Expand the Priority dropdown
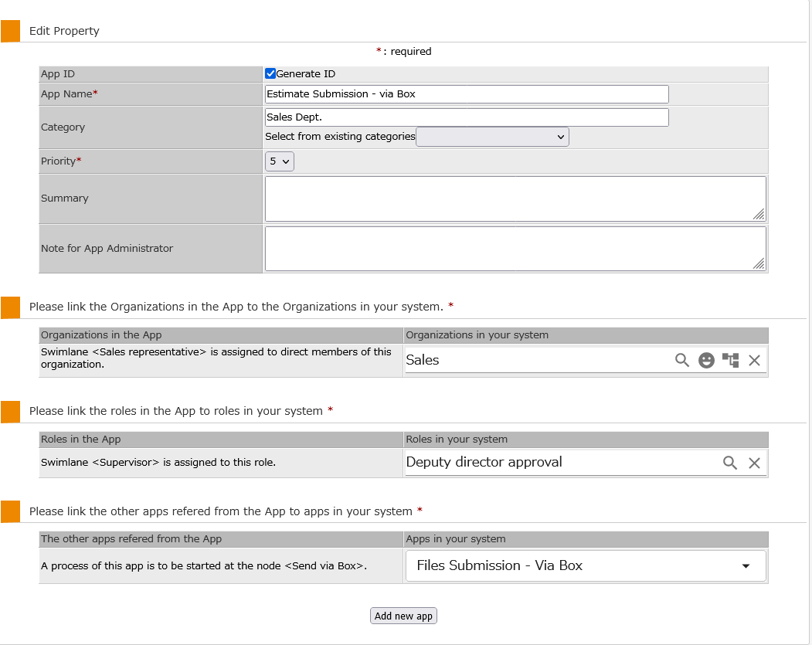The image size is (812, 645). pyautogui.click(x=279, y=161)
